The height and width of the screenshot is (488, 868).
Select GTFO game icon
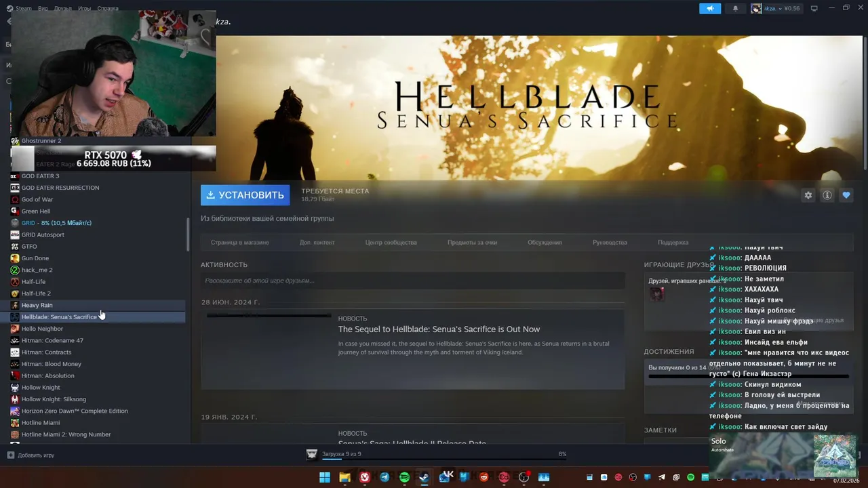point(15,247)
